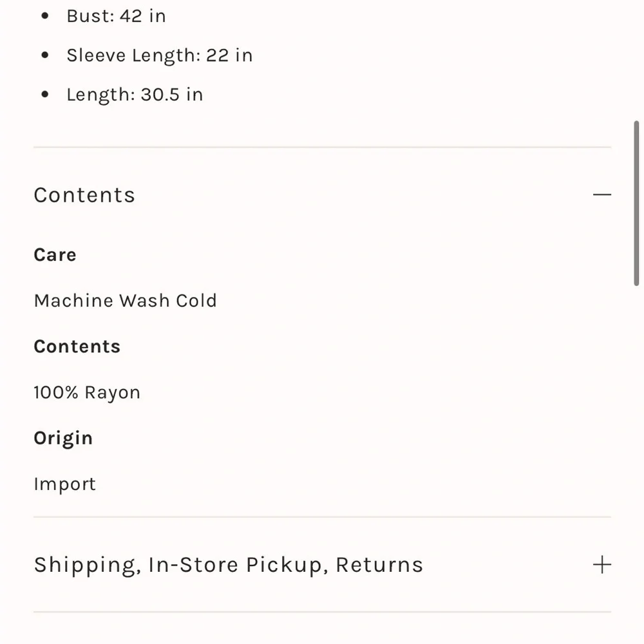
Task: Select the Import origin text
Action: pyautogui.click(x=65, y=484)
